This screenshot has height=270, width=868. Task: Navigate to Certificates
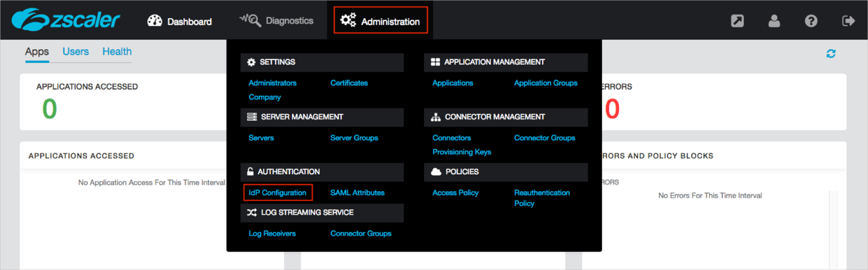tap(349, 83)
